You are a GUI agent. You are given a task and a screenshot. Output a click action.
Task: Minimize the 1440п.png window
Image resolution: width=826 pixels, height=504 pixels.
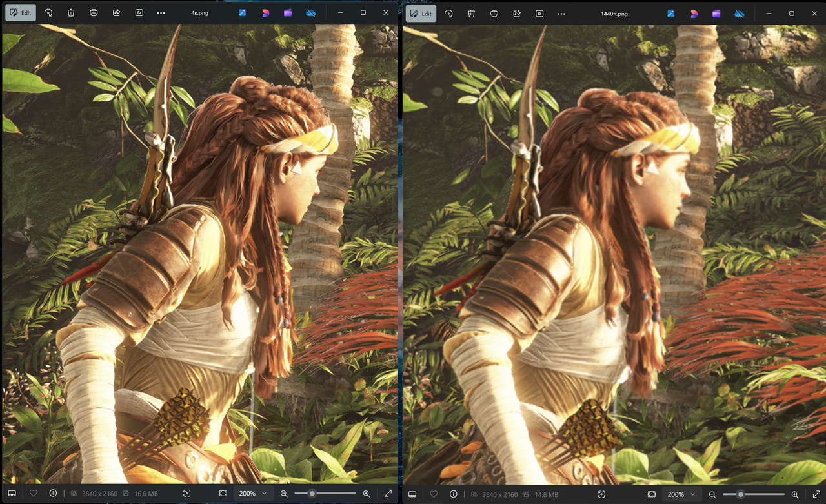tap(768, 14)
